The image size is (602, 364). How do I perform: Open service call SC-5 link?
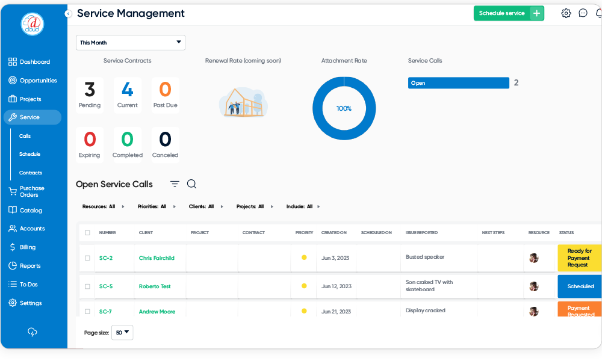click(106, 286)
